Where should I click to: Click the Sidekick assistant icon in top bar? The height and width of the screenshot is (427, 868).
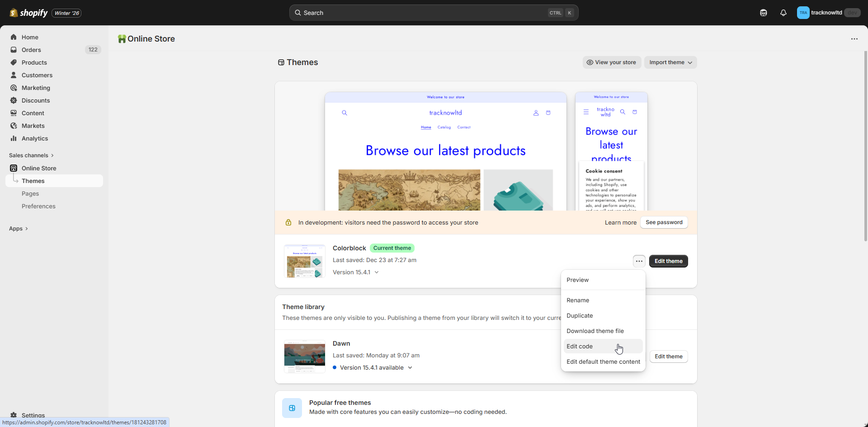763,13
